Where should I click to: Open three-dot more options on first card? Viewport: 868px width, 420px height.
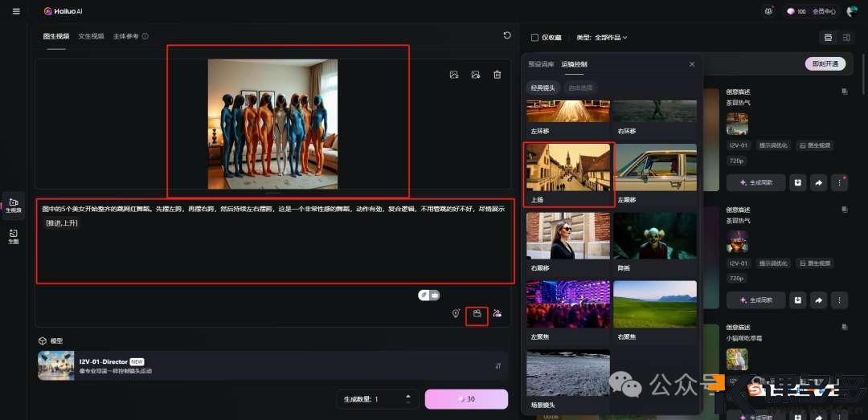coord(839,183)
